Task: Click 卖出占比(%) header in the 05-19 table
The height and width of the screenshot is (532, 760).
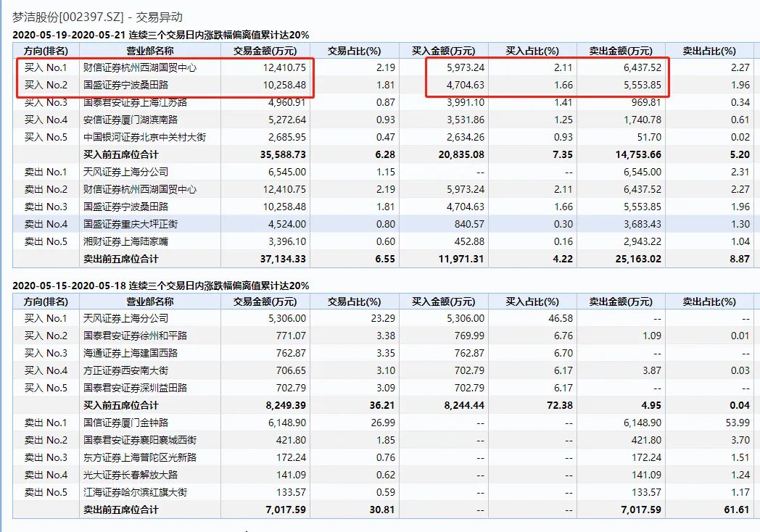Action: (x=709, y=51)
